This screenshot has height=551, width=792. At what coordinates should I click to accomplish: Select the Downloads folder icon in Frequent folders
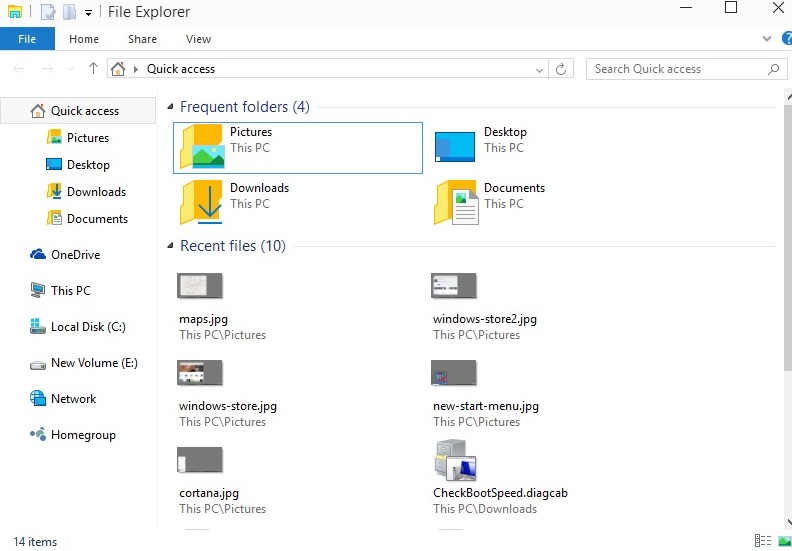pos(202,202)
